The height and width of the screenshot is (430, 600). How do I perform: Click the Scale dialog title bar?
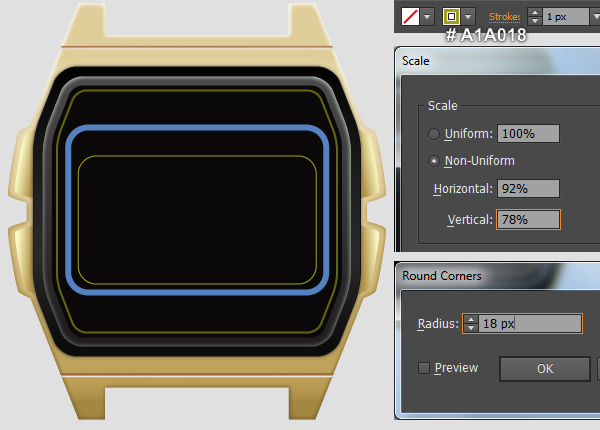497,61
